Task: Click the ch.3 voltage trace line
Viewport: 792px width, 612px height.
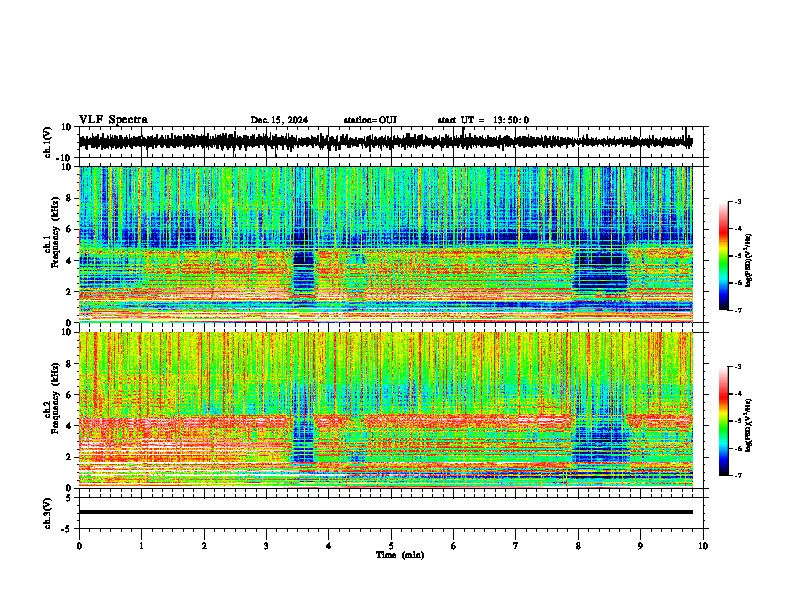Action: tap(385, 512)
